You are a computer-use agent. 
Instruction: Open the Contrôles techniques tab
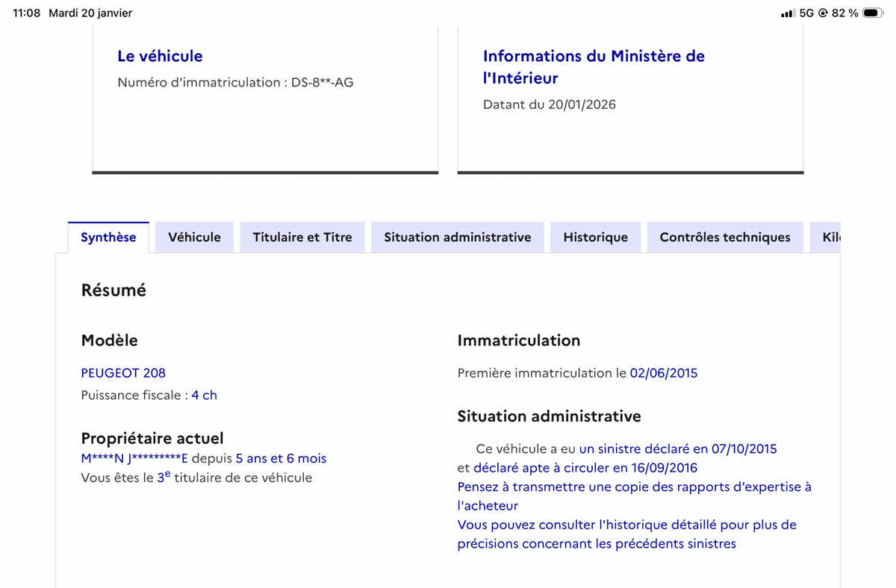point(725,237)
